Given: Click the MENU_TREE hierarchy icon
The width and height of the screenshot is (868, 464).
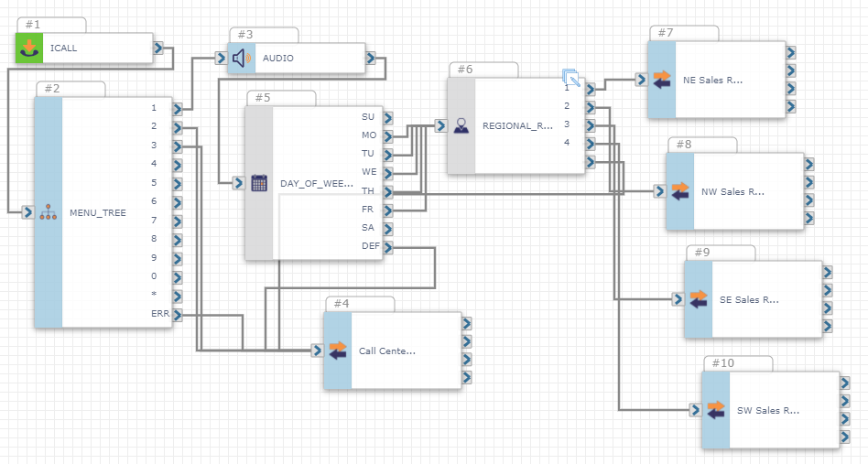Looking at the screenshot, I should coord(49,211).
